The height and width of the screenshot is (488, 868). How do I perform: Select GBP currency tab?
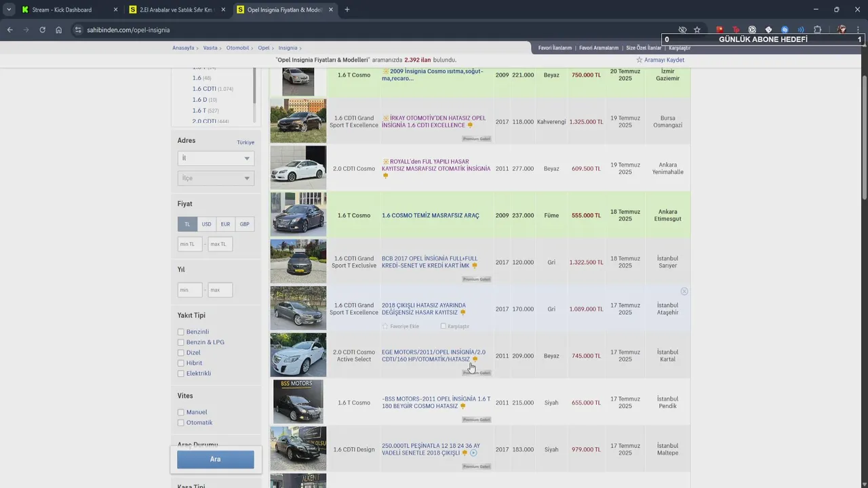click(x=244, y=224)
